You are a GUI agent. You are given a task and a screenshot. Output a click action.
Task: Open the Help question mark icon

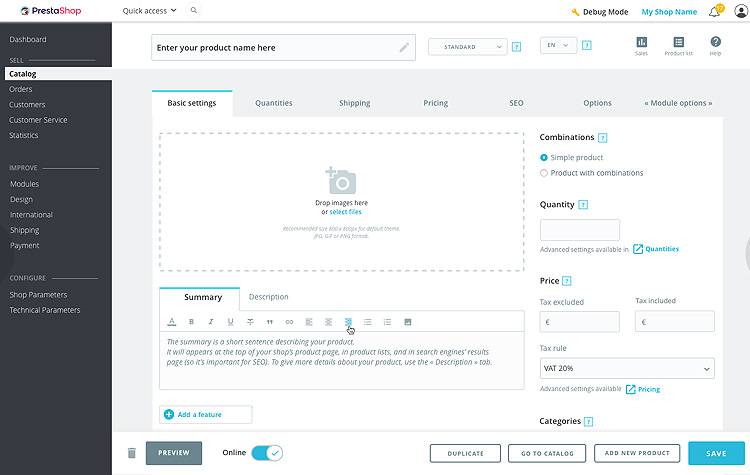coord(715,42)
